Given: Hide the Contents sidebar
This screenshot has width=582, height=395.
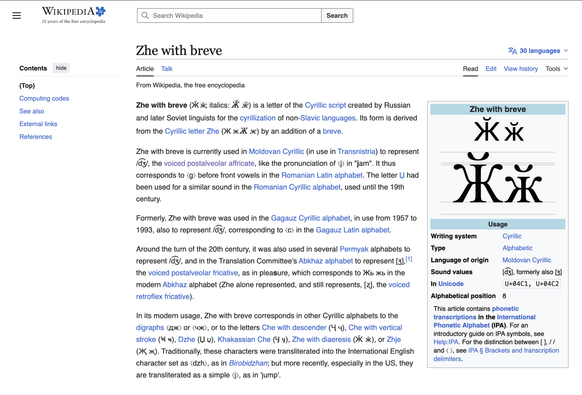Looking at the screenshot, I should (x=61, y=68).
